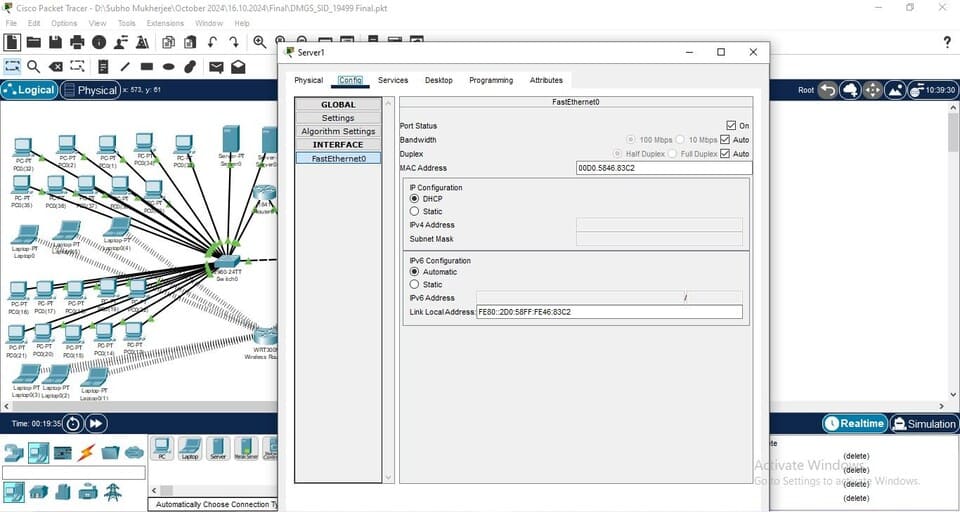Pick the Laptop device from palette
This screenshot has height=512, width=960.
pos(190,448)
